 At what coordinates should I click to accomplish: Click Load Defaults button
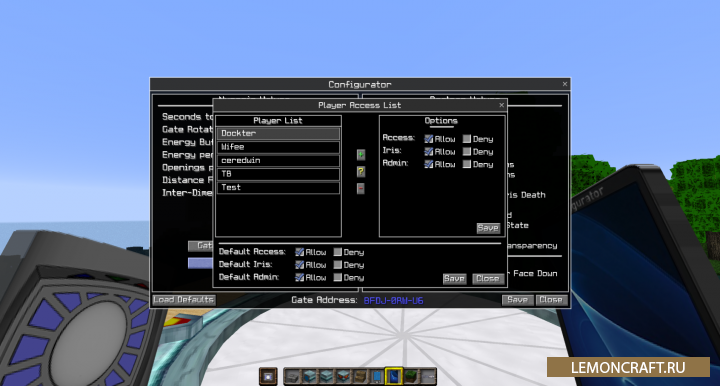coord(184,300)
